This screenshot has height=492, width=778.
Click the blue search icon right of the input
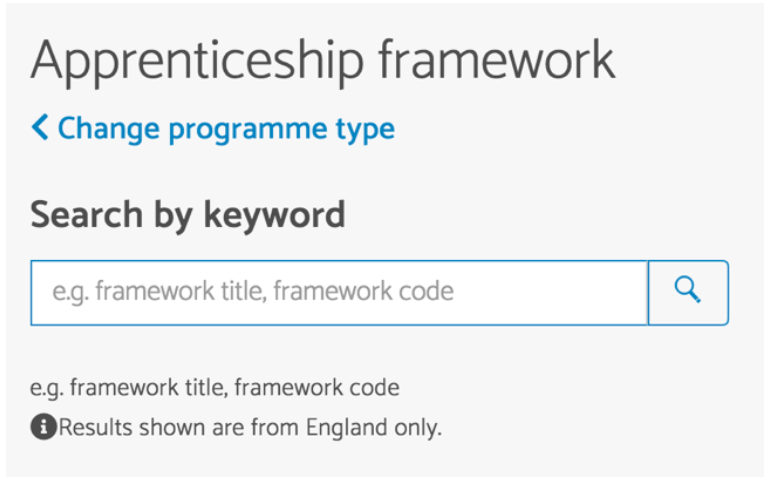(x=688, y=290)
